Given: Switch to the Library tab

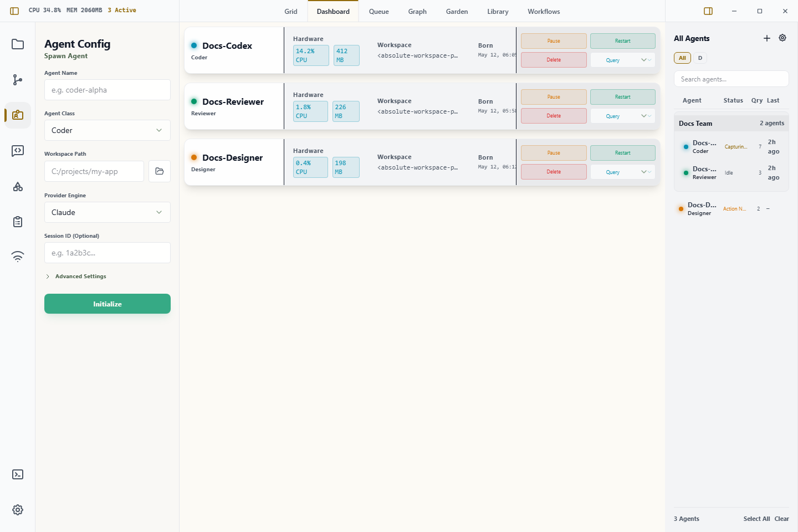Looking at the screenshot, I should pyautogui.click(x=498, y=12).
